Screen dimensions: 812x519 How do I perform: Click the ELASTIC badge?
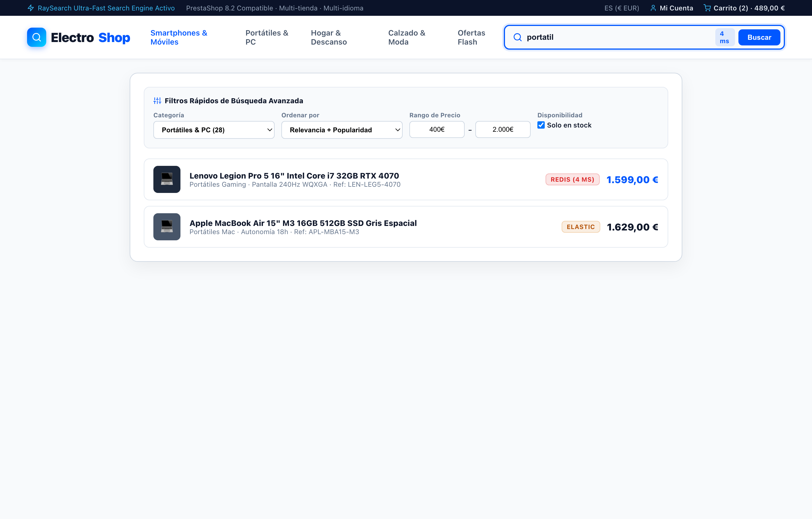click(x=581, y=227)
